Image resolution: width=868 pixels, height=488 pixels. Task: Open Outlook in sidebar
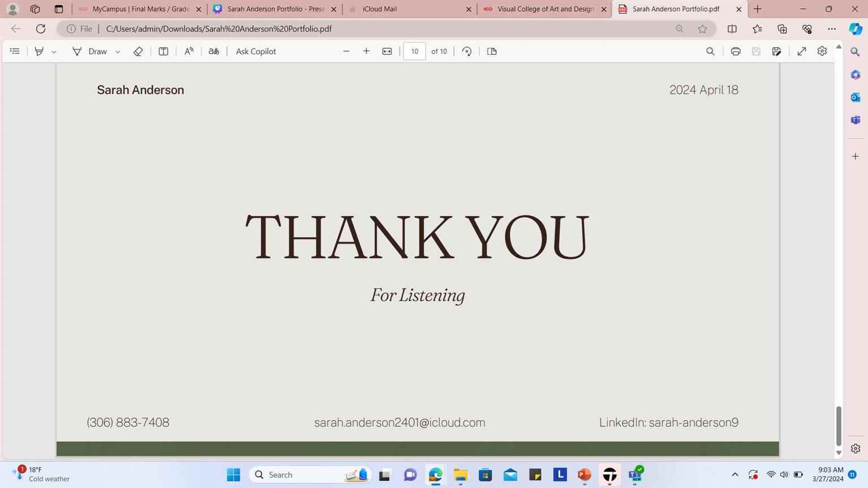(856, 97)
